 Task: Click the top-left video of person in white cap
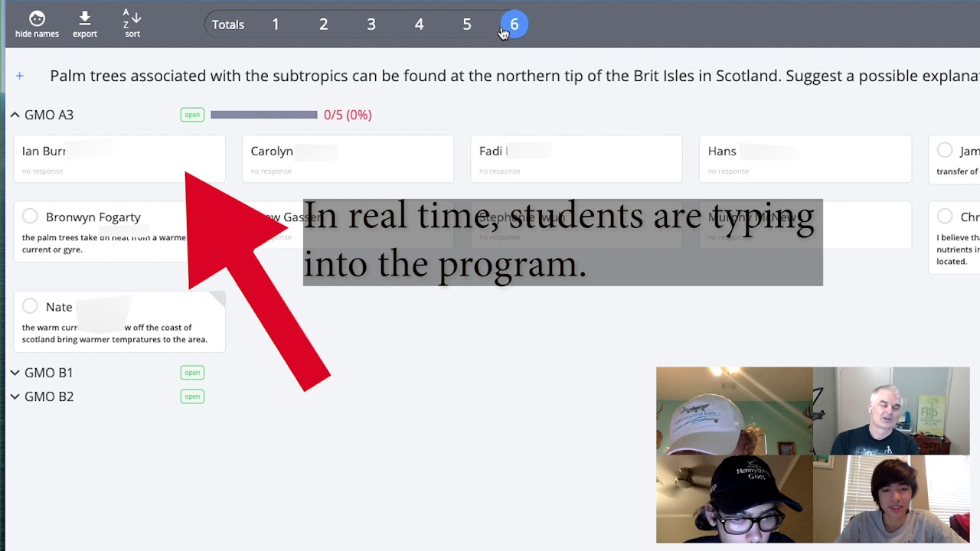(x=734, y=411)
